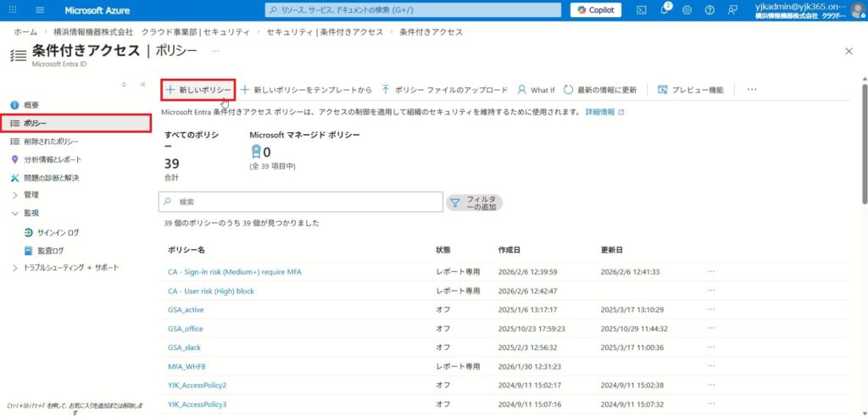Open the notifications bell

coord(665,10)
